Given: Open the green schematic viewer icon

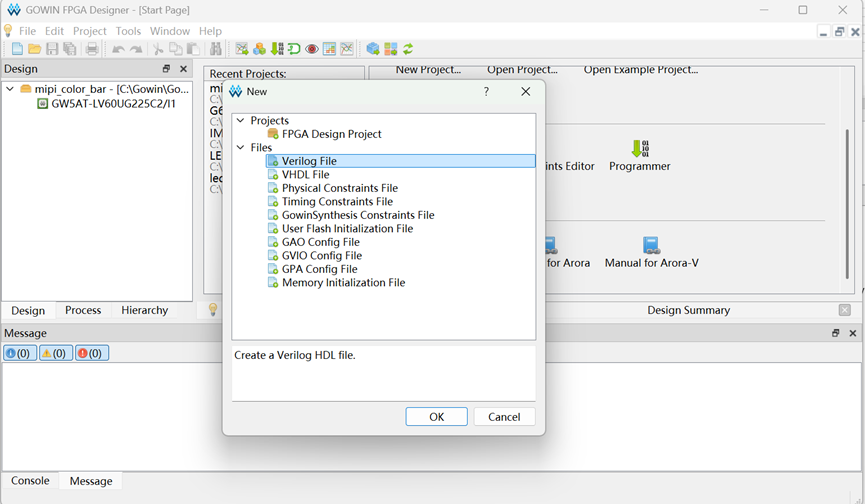Looking at the screenshot, I should pyautogui.click(x=294, y=49).
